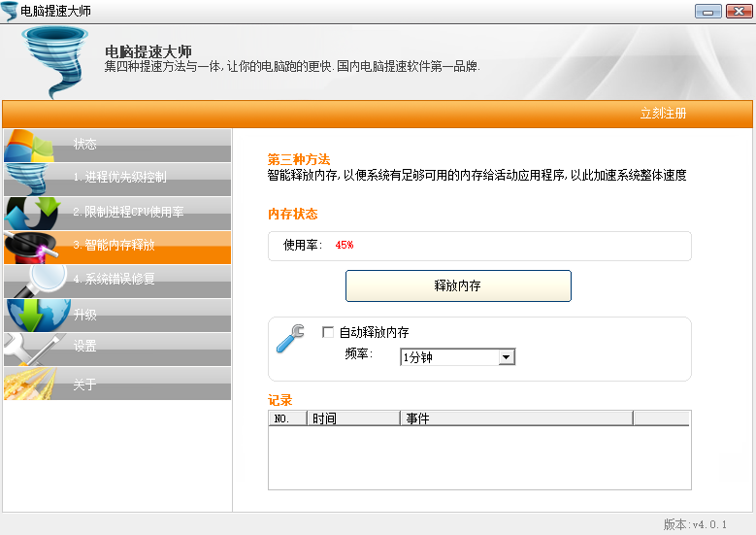The width and height of the screenshot is (756, 535).
Task: Enable the 自动释放内存 checkbox
Action: (328, 332)
